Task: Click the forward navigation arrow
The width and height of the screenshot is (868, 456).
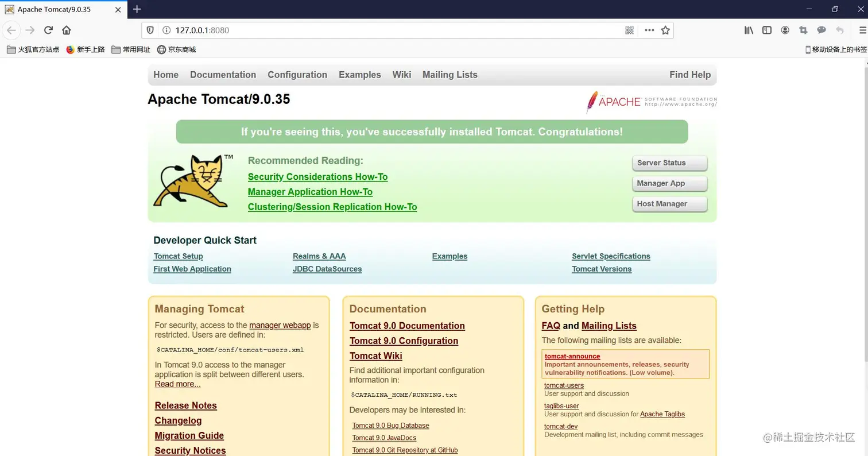Action: [x=30, y=30]
